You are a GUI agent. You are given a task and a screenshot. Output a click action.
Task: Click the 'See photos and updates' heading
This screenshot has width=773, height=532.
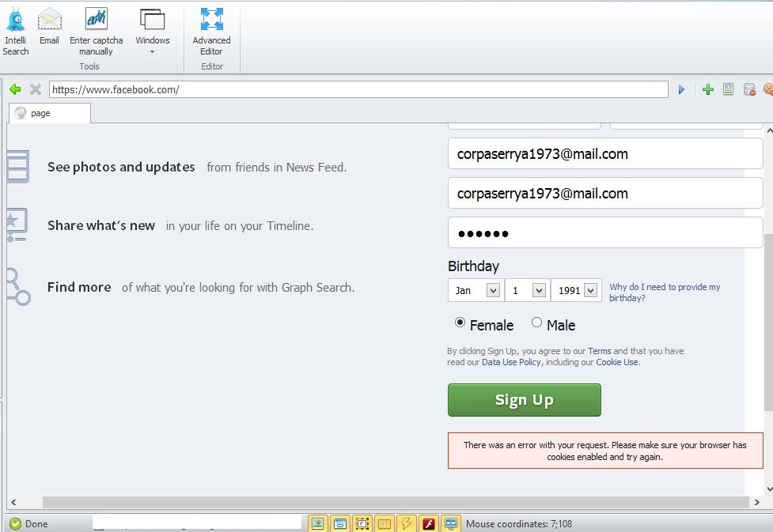click(x=121, y=168)
